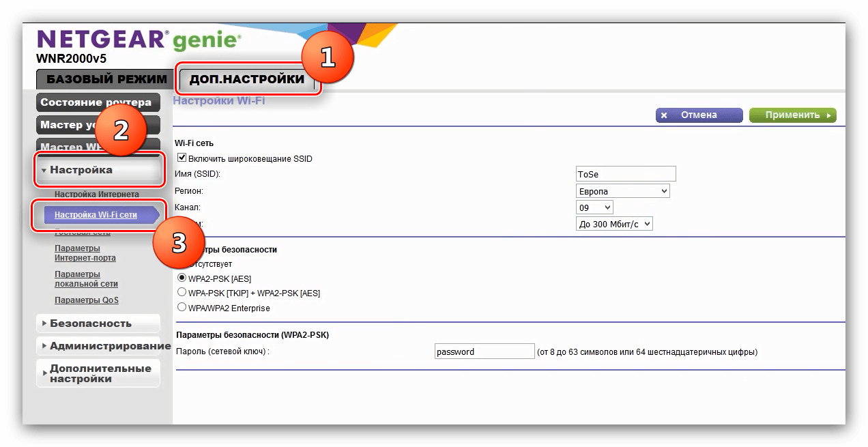
Task: Open Параметры QoS link
Action: [87, 300]
